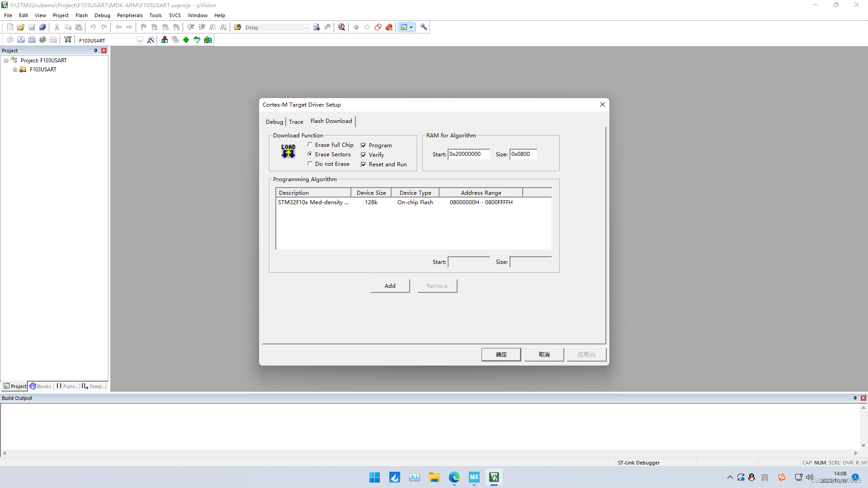This screenshot has width=868, height=488.
Task: Click the Open file folder icon
Action: pyautogui.click(x=21, y=27)
